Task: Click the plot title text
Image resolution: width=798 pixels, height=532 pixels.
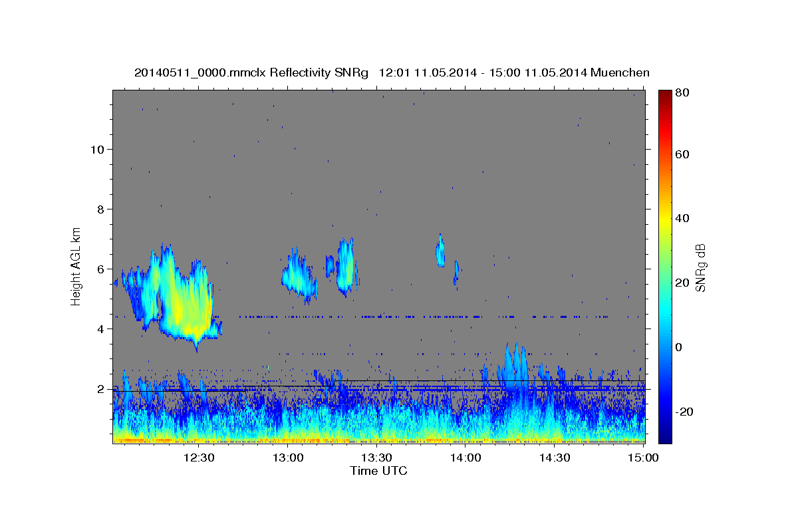Action: coord(392,72)
